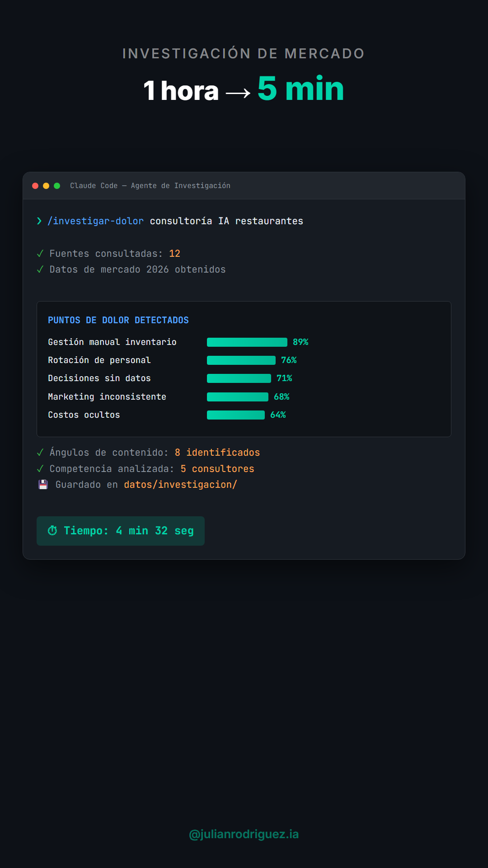Click the stopwatch icon beside Tiempo
Screen dimensions: 488x868
click(x=52, y=531)
